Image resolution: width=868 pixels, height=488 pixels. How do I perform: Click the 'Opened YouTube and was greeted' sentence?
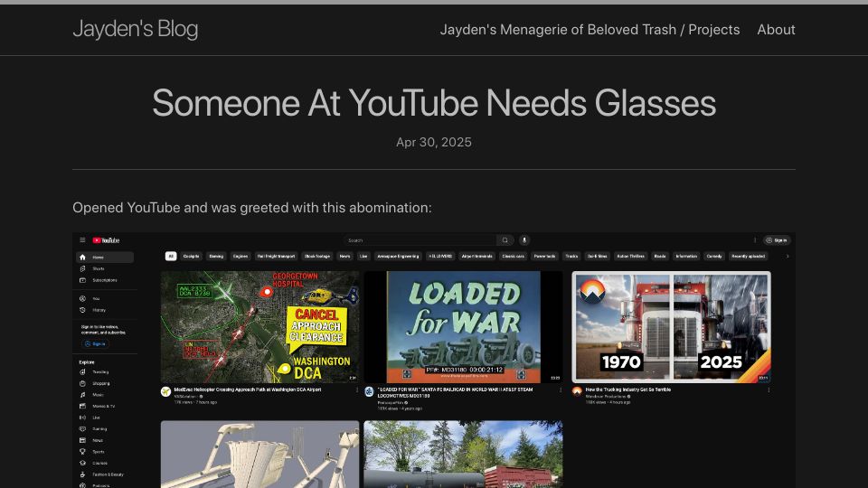click(252, 208)
